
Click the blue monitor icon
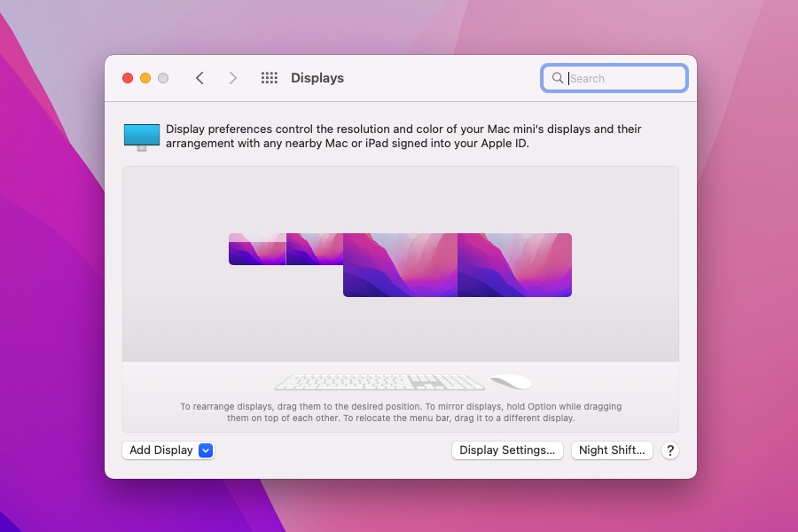pyautogui.click(x=142, y=137)
